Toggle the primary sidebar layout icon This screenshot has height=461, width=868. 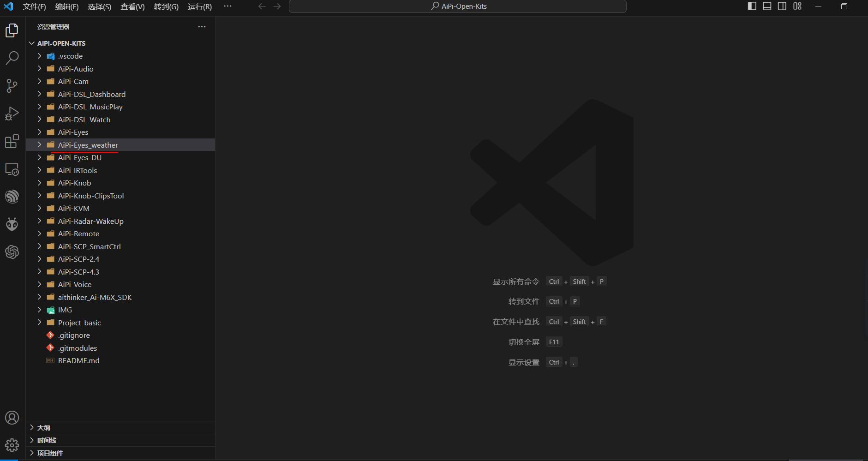pyautogui.click(x=752, y=6)
